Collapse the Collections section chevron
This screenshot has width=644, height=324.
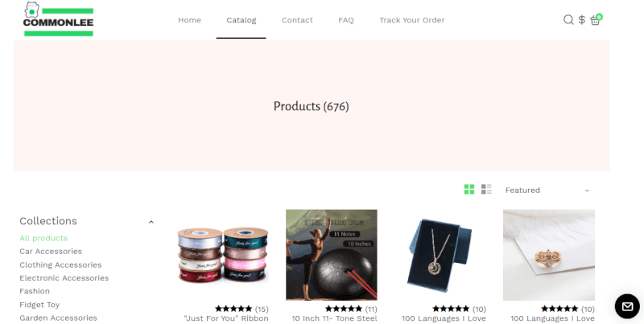[151, 222]
